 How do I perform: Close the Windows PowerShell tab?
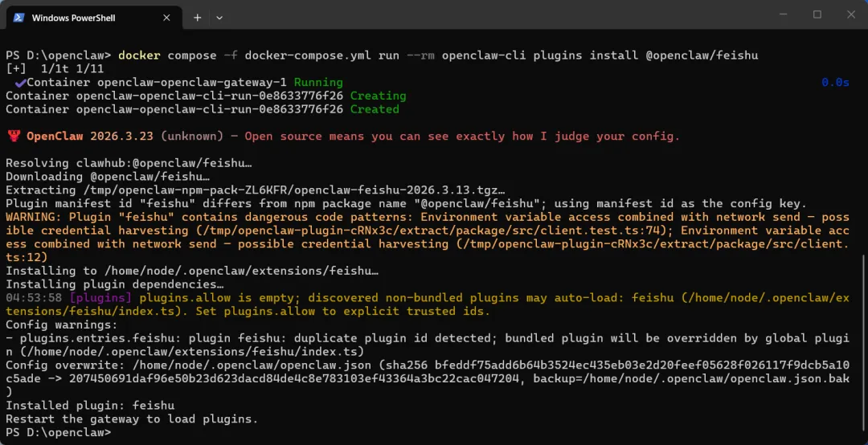pyautogui.click(x=166, y=18)
